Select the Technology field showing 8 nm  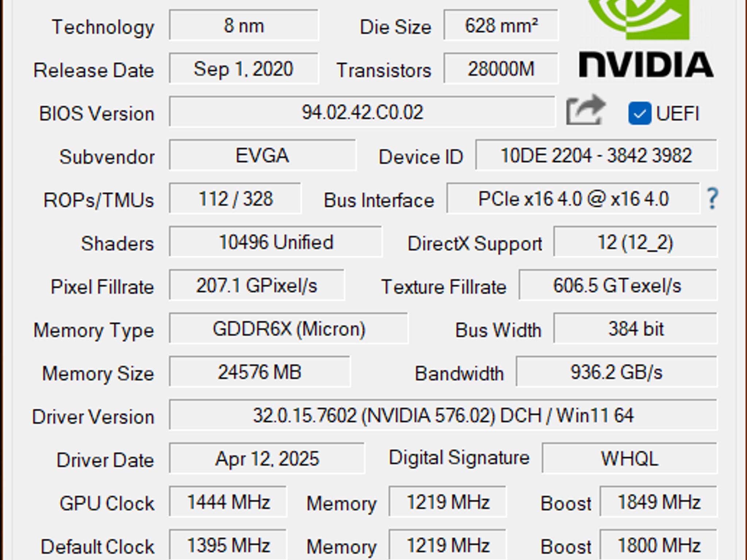point(244,26)
